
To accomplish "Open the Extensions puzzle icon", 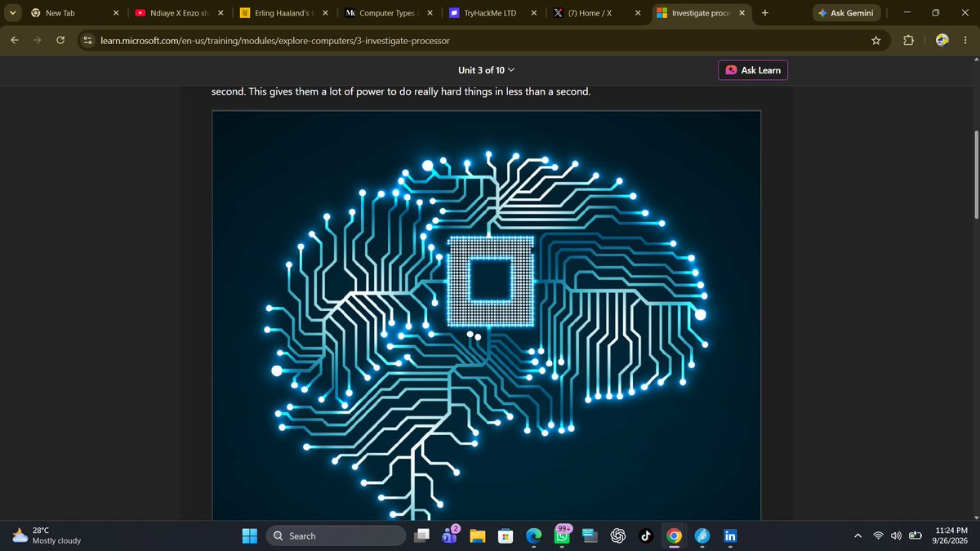I will click(x=909, y=40).
